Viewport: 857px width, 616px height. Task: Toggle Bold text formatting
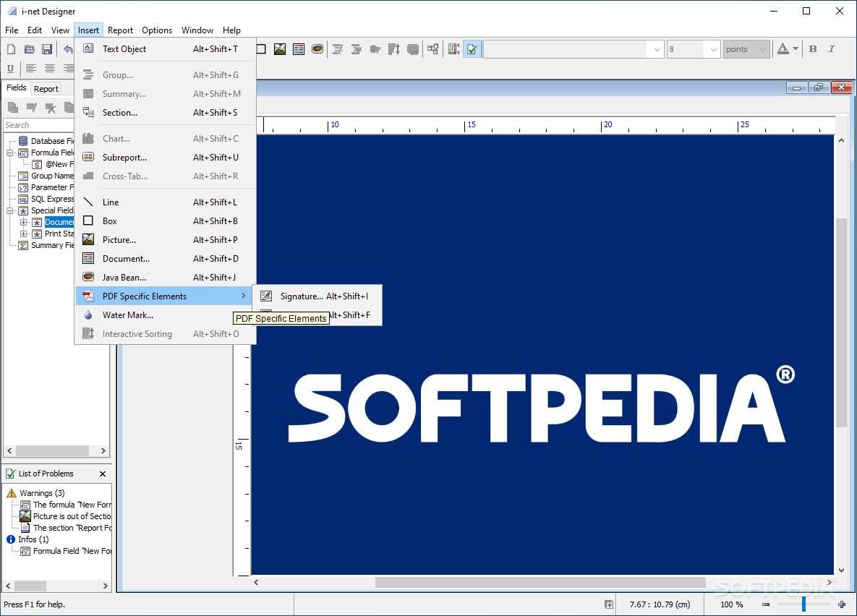[813, 49]
